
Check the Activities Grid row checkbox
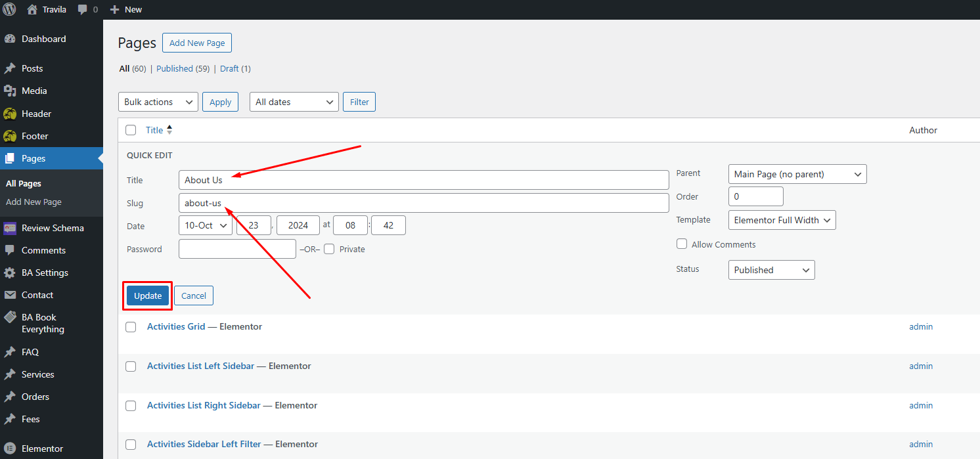click(x=131, y=327)
